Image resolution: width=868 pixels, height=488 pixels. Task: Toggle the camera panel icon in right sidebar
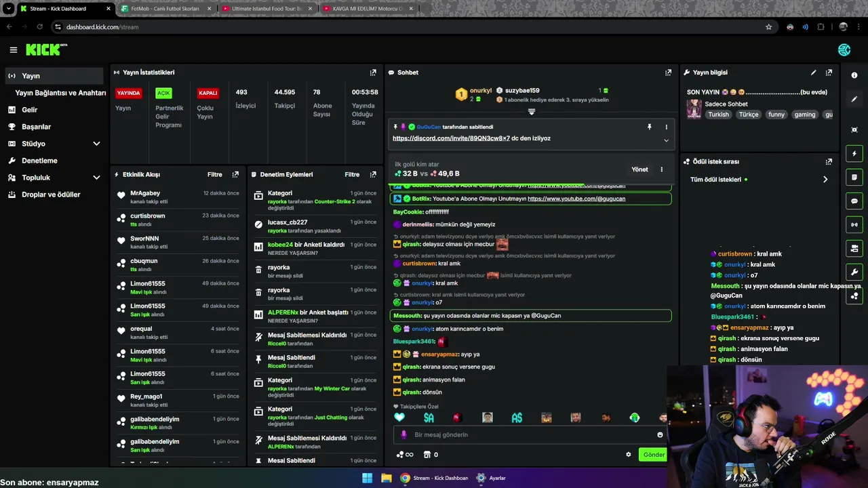pyautogui.click(x=854, y=248)
